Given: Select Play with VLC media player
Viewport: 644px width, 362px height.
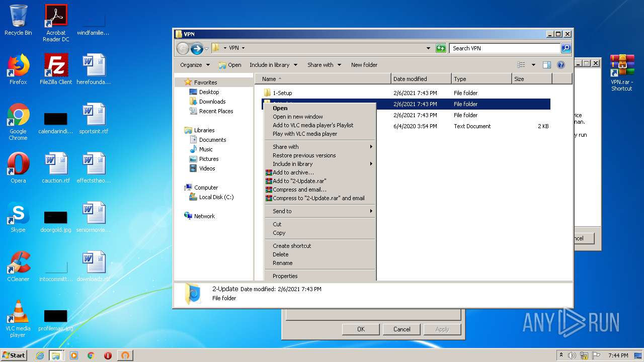Looking at the screenshot, I should [320, 134].
